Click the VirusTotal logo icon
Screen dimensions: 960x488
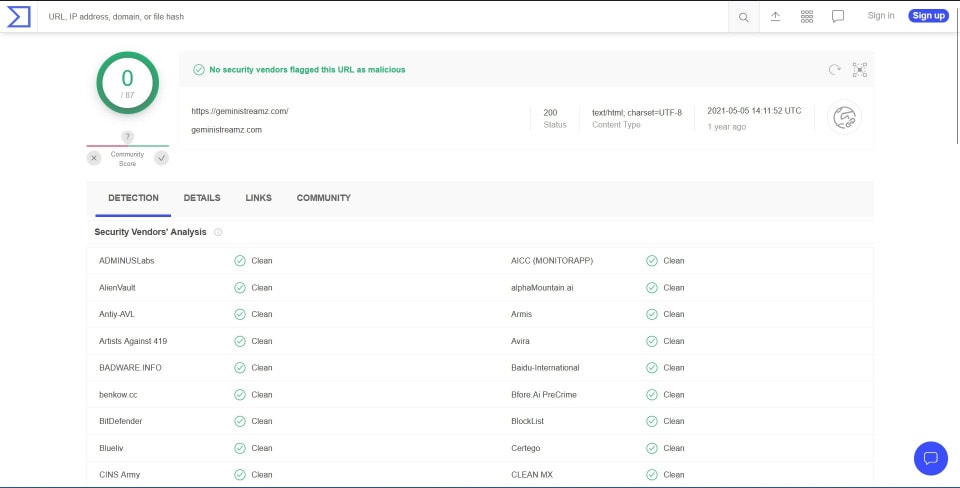tap(18, 17)
